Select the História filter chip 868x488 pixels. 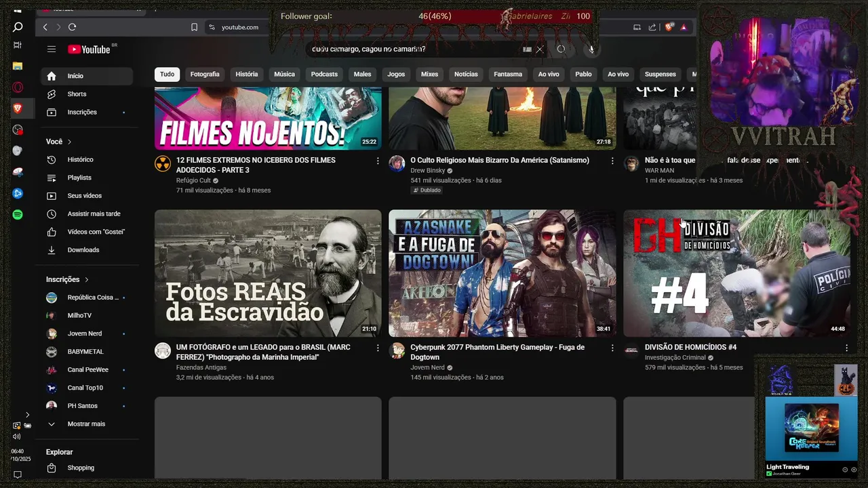247,74
